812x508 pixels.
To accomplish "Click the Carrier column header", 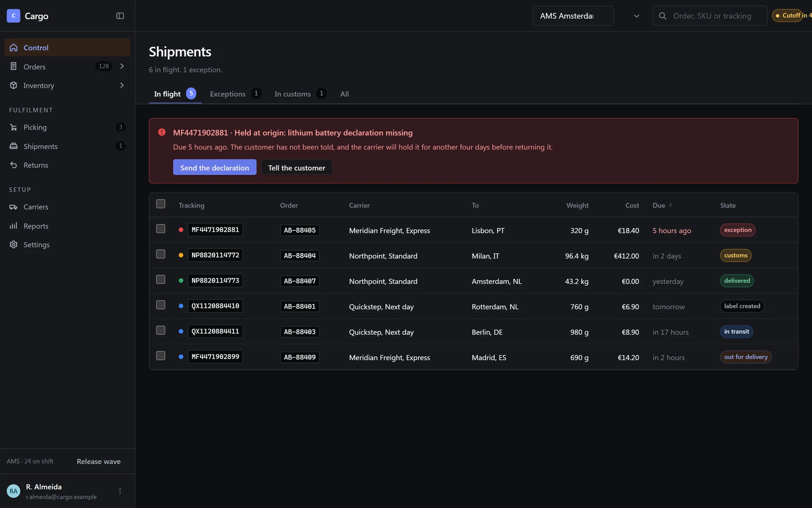I will 359,205.
